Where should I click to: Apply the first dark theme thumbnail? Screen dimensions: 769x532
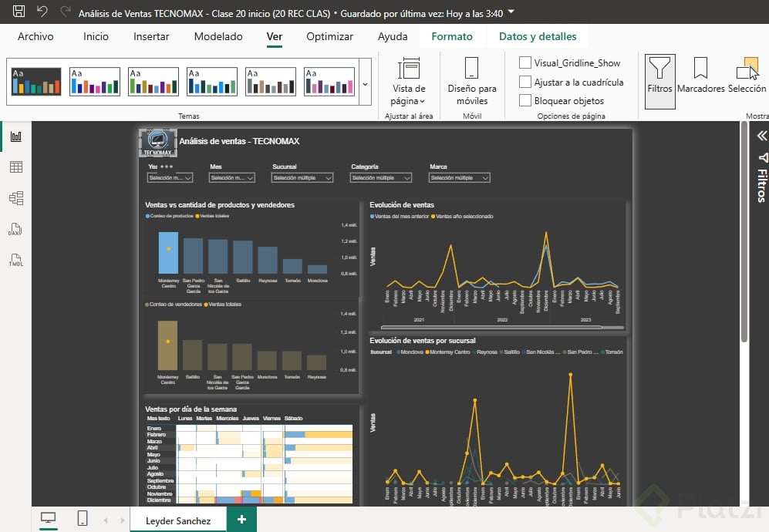[36, 82]
